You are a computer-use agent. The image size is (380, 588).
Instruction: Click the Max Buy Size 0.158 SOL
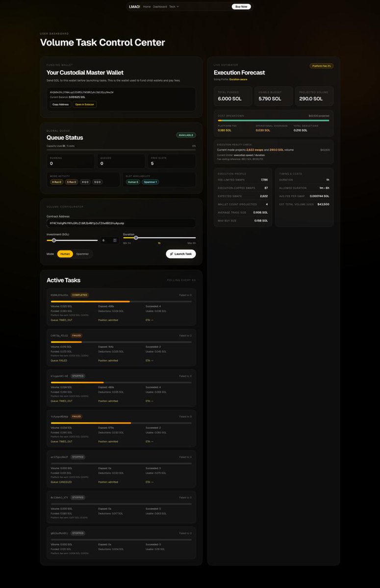[x=260, y=220]
